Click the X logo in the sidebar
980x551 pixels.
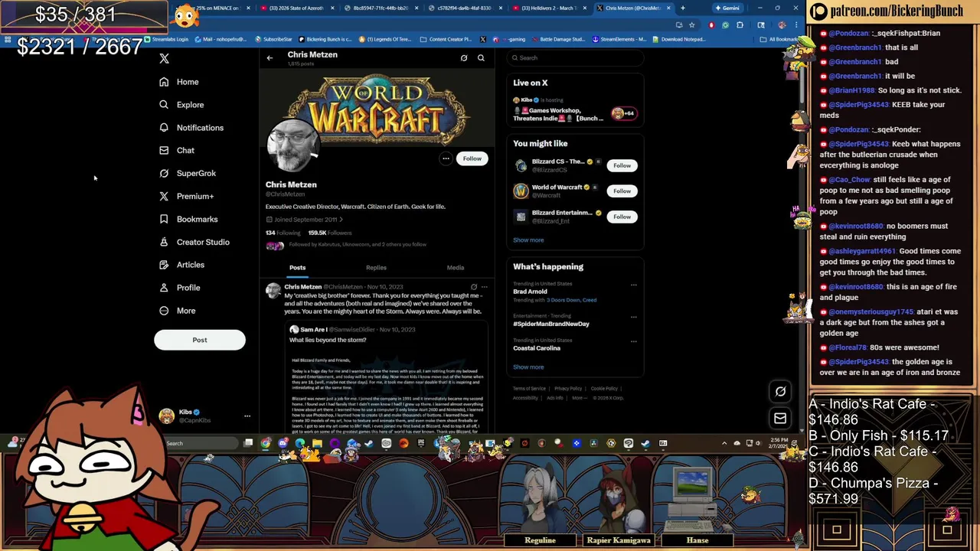point(164,59)
